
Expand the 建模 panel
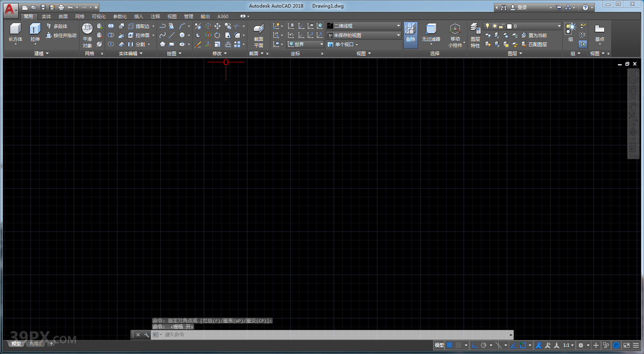[x=42, y=53]
